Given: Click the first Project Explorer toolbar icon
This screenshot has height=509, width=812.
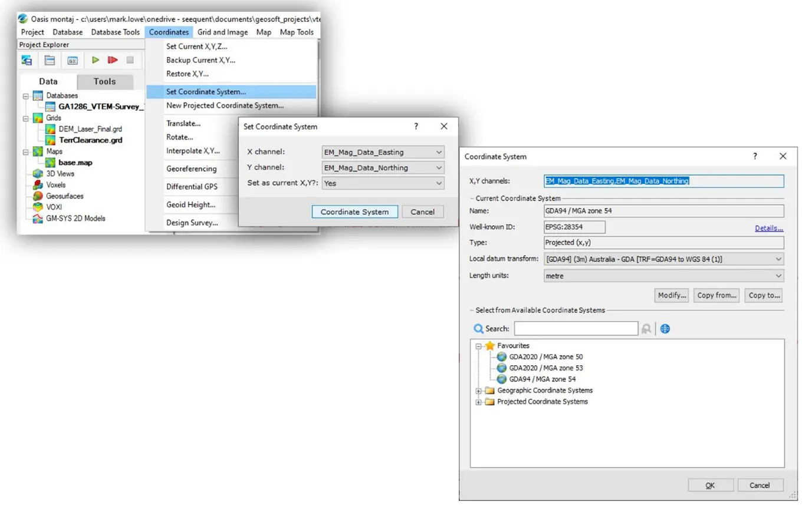Looking at the screenshot, I should 27,60.
